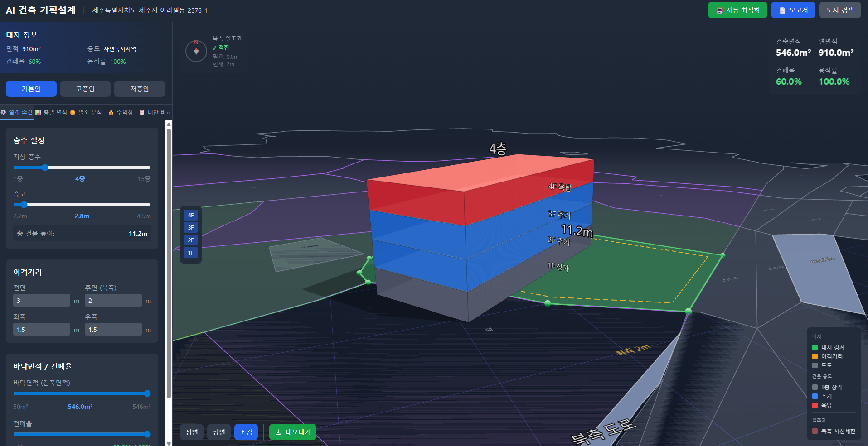Open the 일조 분석 tab
868x446 pixels.
click(x=86, y=112)
